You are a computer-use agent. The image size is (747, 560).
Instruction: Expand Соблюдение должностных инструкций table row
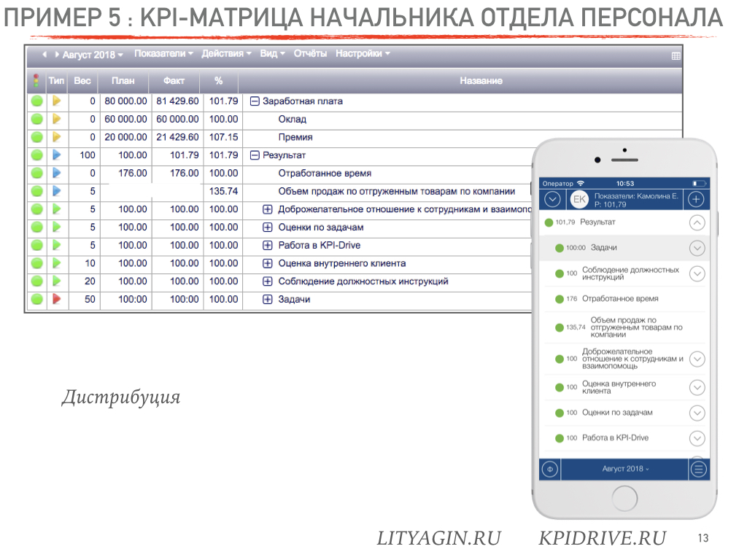(x=268, y=281)
